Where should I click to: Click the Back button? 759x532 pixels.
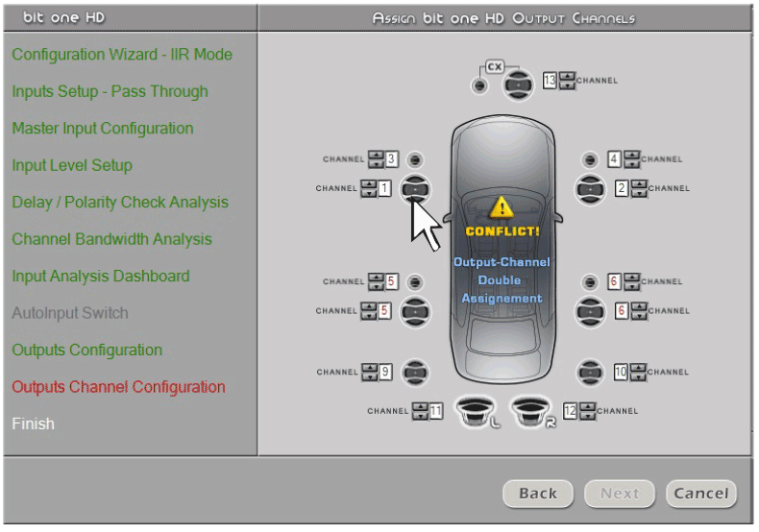coord(537,494)
